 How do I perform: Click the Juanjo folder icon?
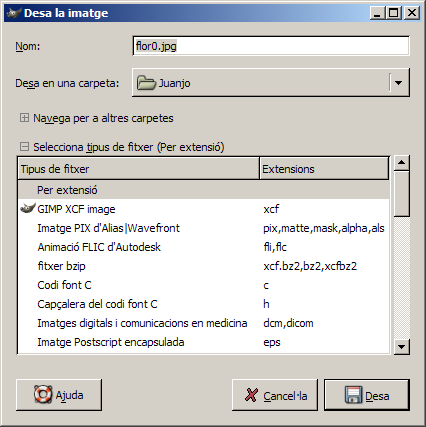146,83
